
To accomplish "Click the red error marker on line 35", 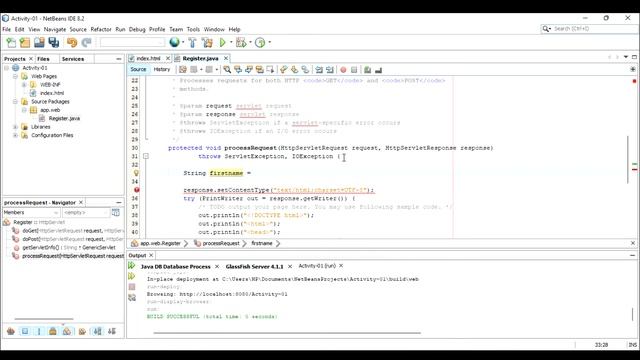I will point(136,190).
